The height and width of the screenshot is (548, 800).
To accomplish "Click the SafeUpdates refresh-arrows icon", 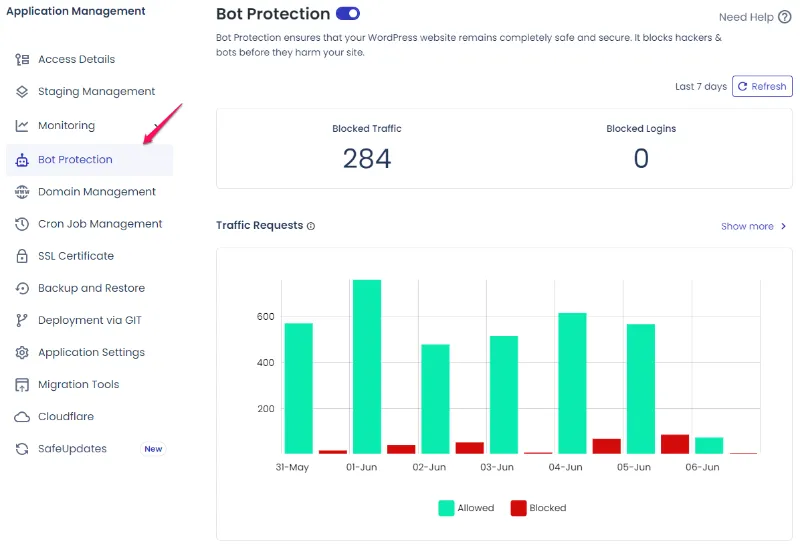I will 22,449.
